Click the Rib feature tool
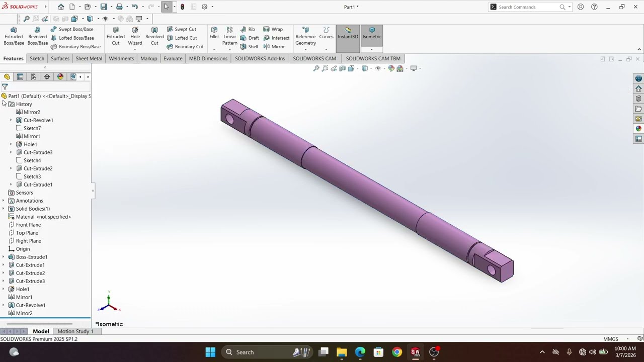 click(x=248, y=29)
